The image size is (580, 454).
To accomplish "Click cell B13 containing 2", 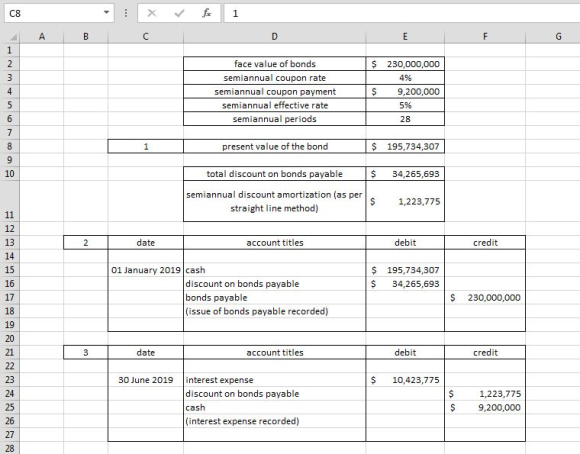I will click(86, 243).
